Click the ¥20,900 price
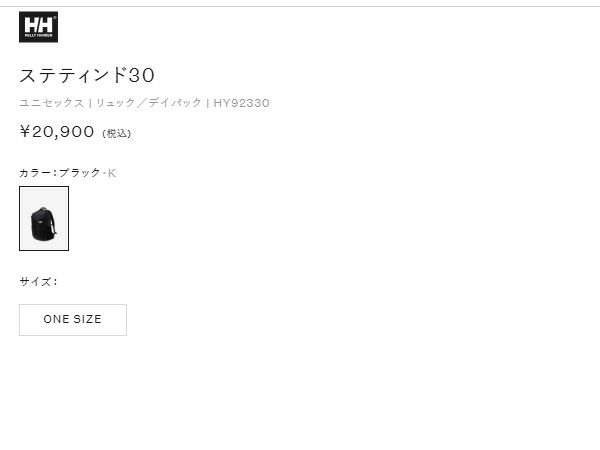This screenshot has width=600, height=450. [x=57, y=131]
